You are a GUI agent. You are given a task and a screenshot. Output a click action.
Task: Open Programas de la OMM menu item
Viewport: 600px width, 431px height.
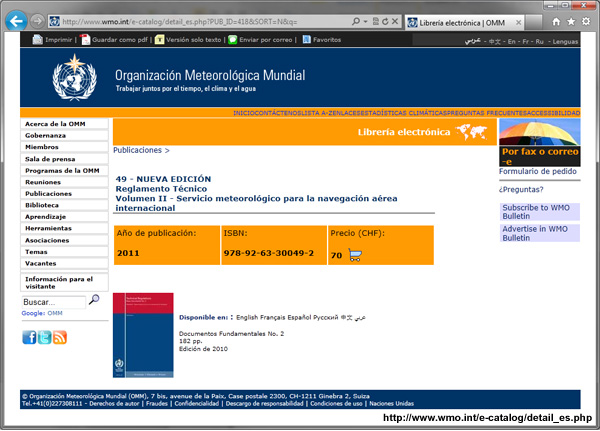click(x=64, y=170)
